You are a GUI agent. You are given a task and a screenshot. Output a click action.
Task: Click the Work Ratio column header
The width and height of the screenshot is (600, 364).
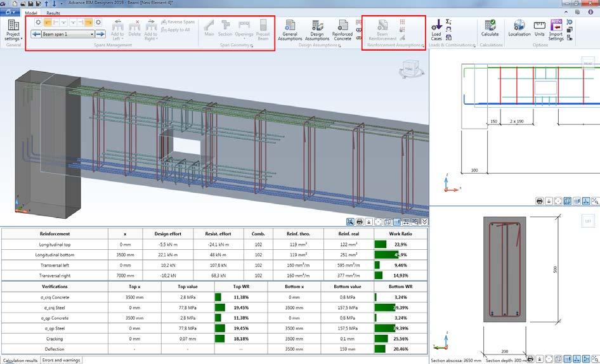coord(400,233)
